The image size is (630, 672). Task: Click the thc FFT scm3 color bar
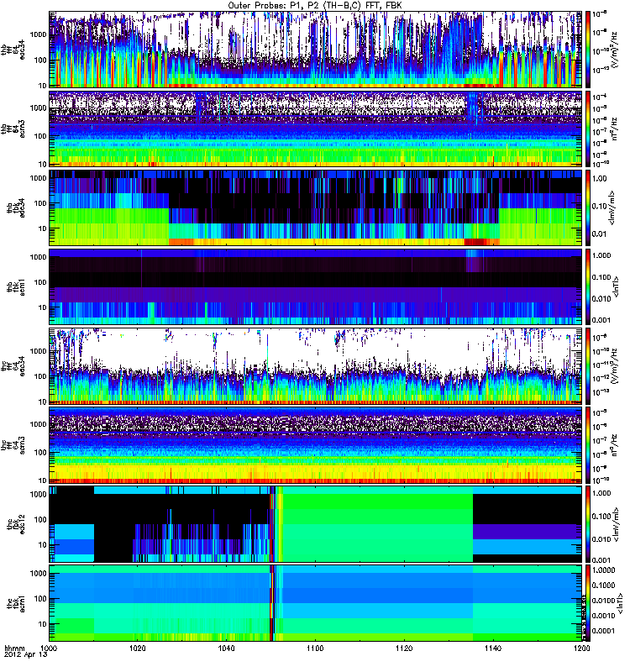[588, 445]
